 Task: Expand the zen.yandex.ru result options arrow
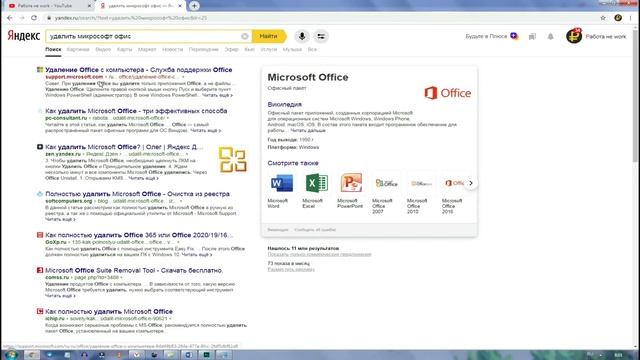[x=187, y=154]
